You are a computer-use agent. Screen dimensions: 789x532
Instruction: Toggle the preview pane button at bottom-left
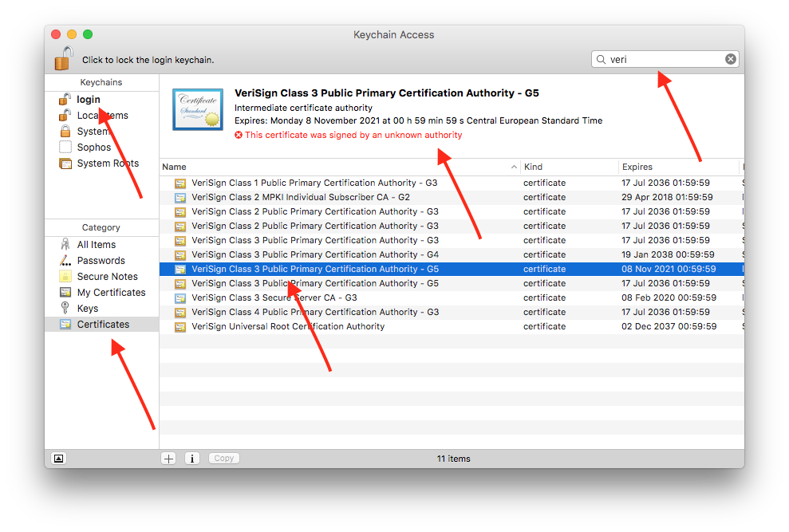[x=59, y=459]
